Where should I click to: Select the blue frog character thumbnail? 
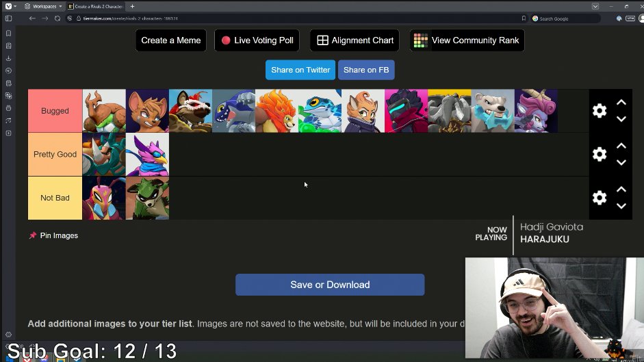[320, 111]
